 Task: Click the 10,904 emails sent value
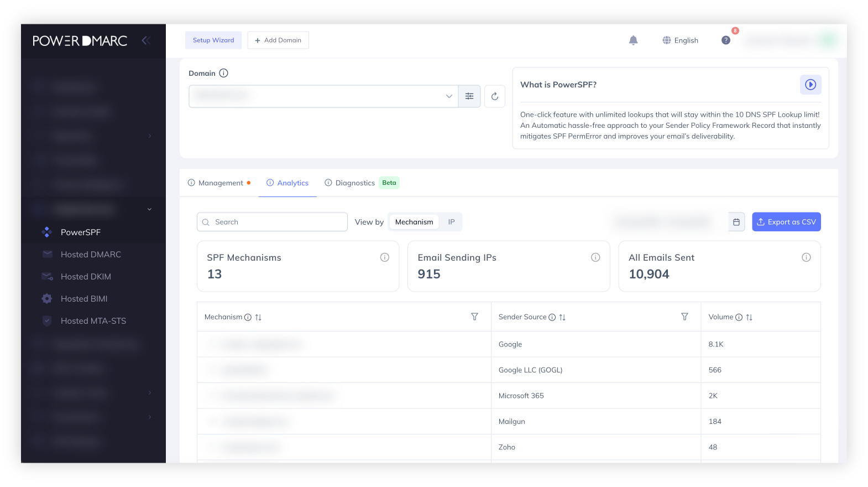click(x=649, y=274)
